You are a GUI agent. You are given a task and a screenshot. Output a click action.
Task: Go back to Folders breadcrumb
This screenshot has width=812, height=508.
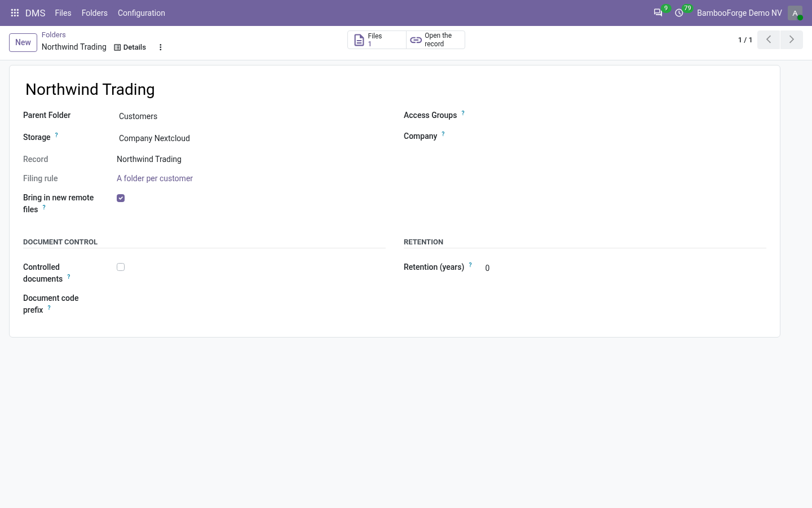coord(54,35)
